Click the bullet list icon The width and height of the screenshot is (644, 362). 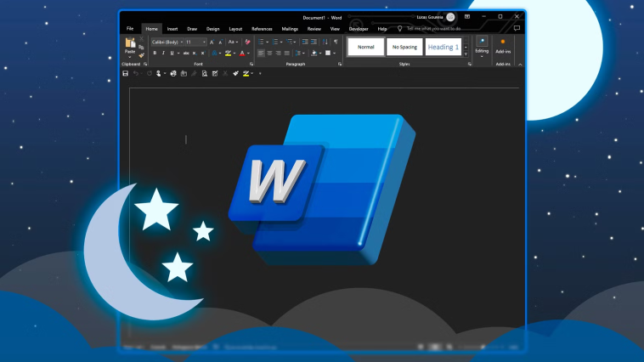[x=261, y=42]
